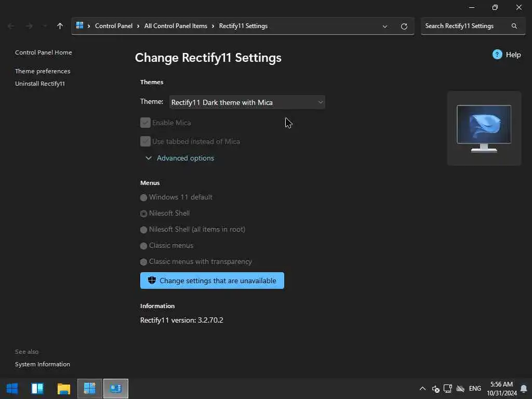Screen dimensions: 532x399
Task: Open the Theme dropdown list
Action: tap(247, 102)
